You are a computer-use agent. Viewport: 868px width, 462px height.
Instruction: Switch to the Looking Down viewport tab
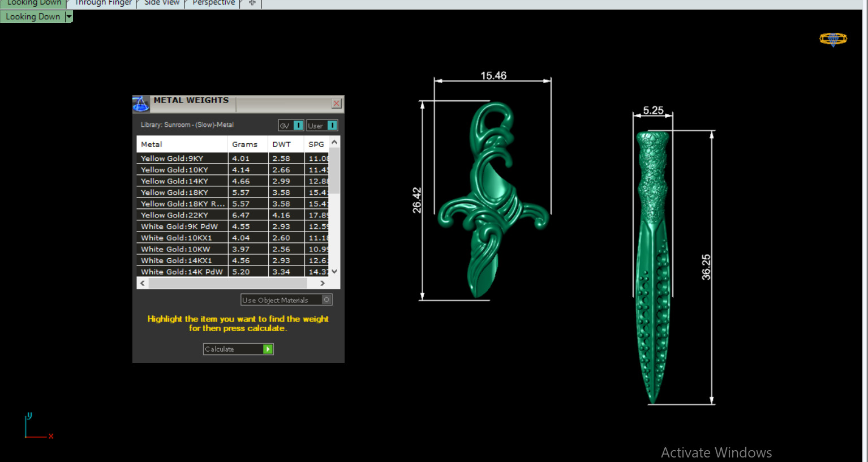(x=34, y=3)
